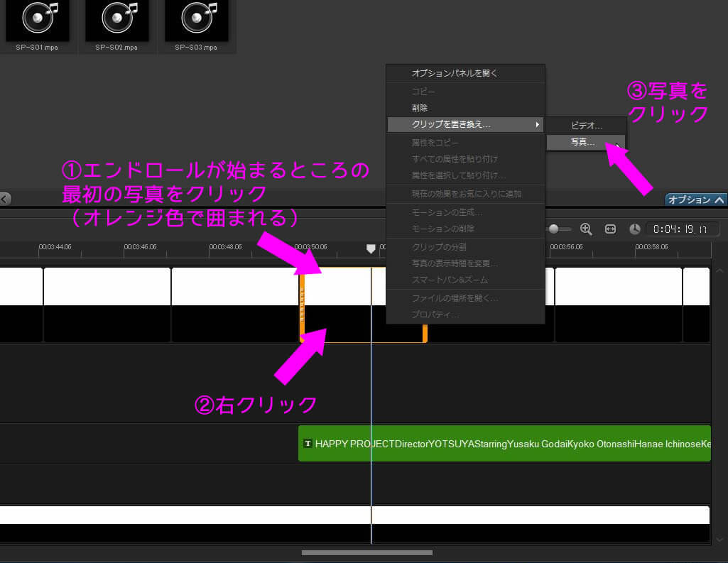
Task: Select the green HAPPY PROJECT title clip
Action: pyautogui.click(x=504, y=444)
